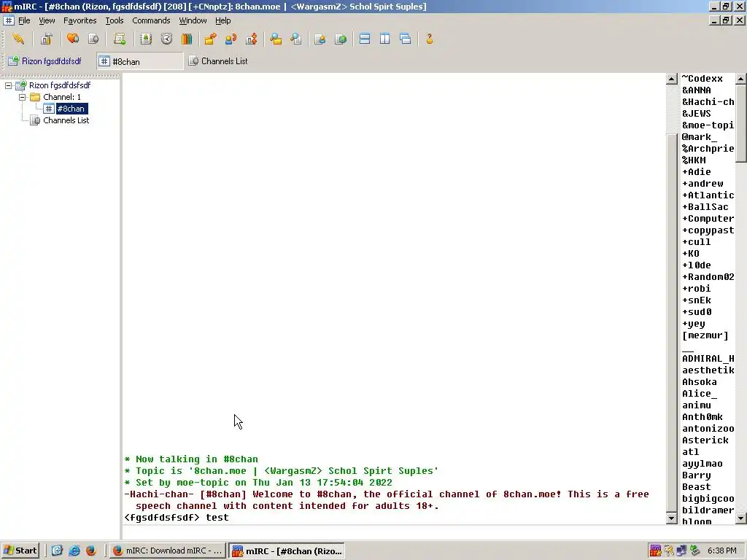Viewport: 747px width, 560px height.
Task: Open the Tools menu
Action: coord(115,20)
